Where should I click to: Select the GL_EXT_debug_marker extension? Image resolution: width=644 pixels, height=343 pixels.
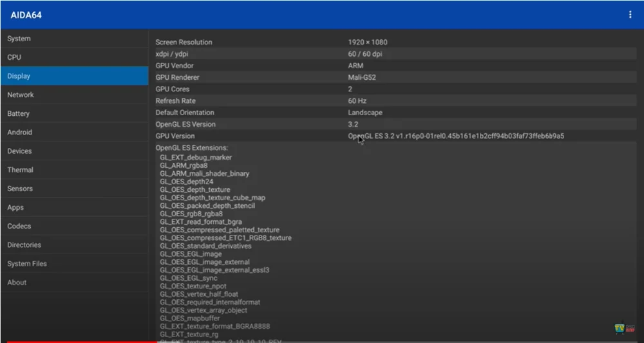point(196,158)
